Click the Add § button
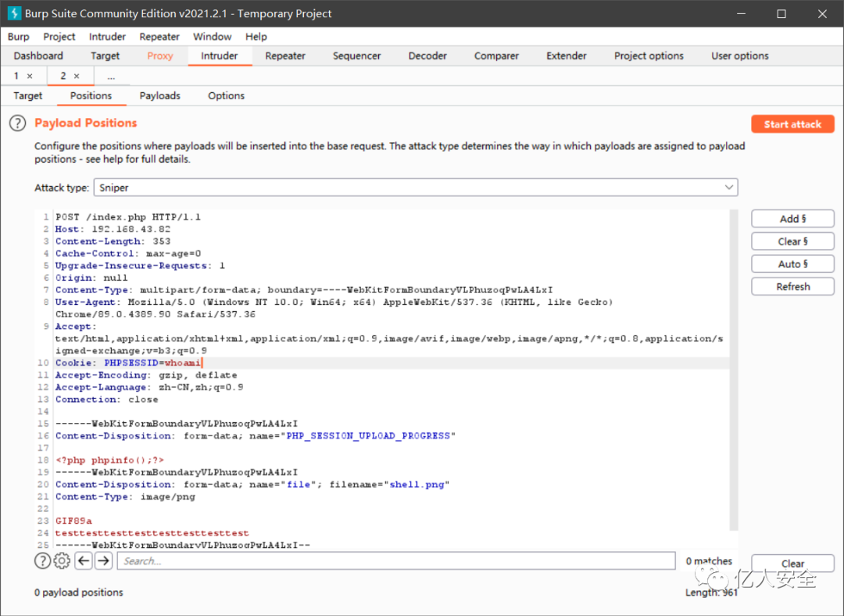 click(792, 219)
